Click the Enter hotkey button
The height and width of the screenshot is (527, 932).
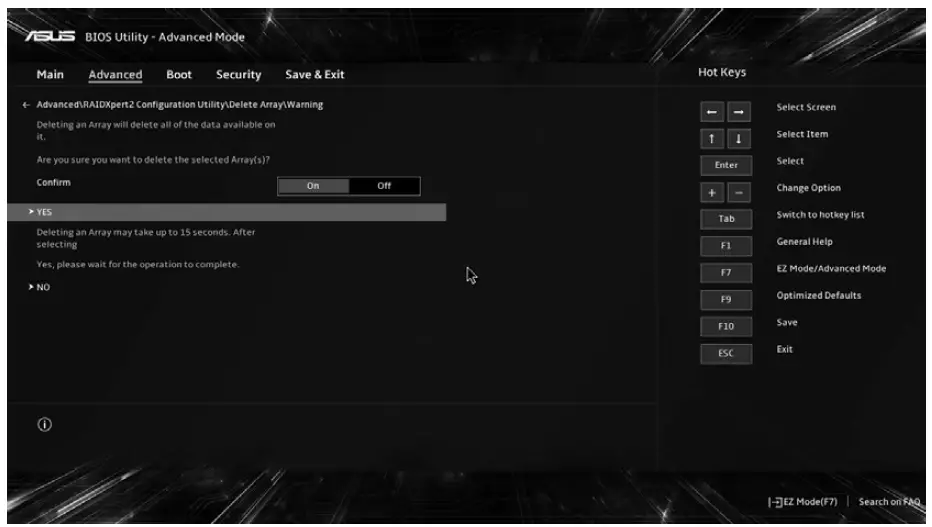tap(726, 165)
